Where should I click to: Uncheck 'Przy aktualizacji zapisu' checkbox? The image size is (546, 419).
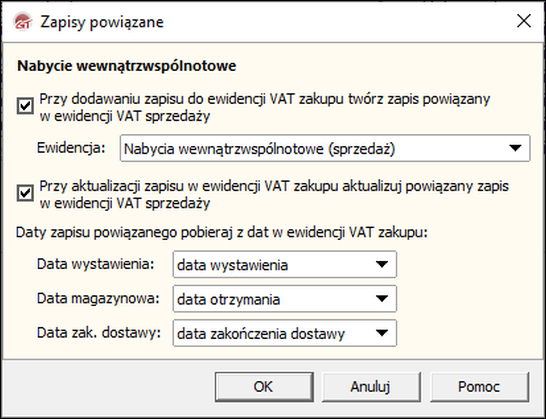[x=25, y=193]
